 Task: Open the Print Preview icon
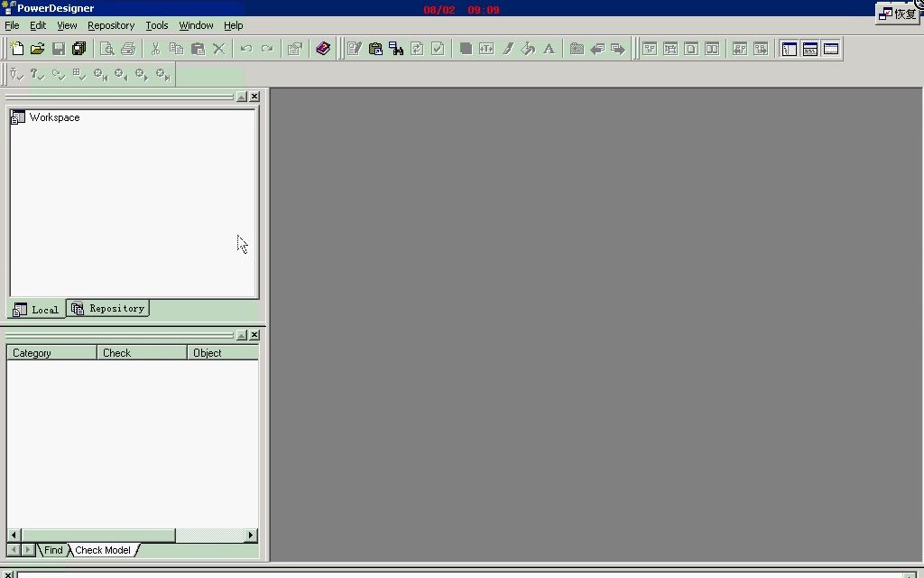tap(107, 48)
